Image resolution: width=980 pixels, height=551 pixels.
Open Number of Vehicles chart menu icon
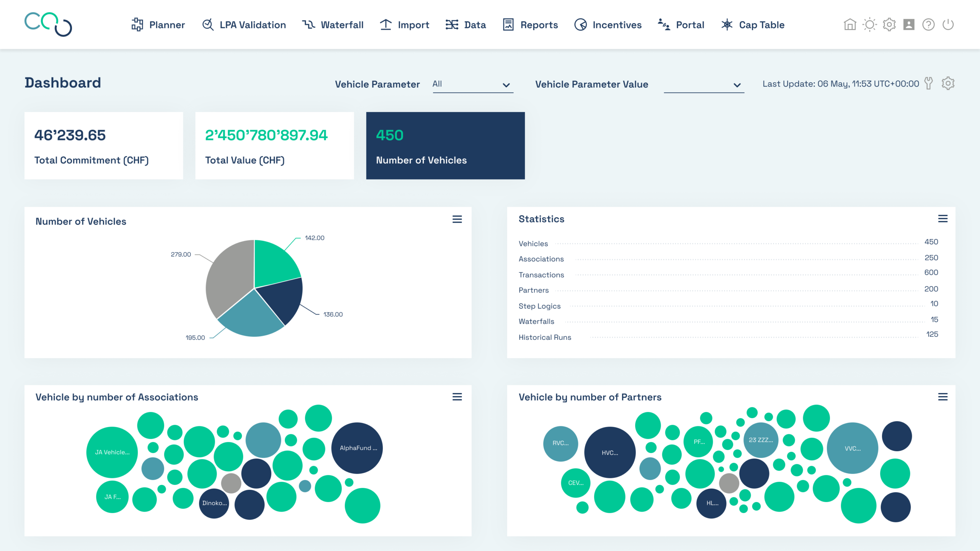[457, 219]
